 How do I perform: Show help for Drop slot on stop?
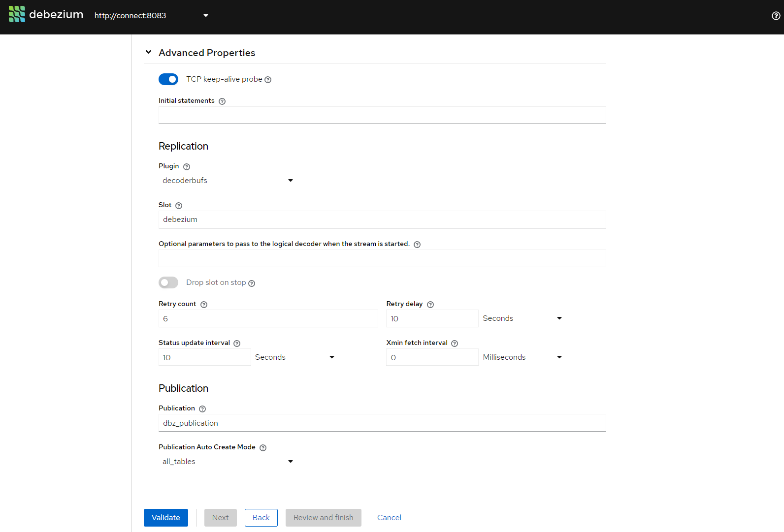[252, 283]
